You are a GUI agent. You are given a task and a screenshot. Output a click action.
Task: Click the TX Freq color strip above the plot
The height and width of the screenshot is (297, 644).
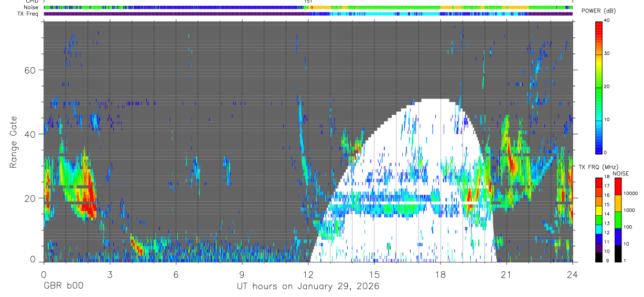[308, 14]
